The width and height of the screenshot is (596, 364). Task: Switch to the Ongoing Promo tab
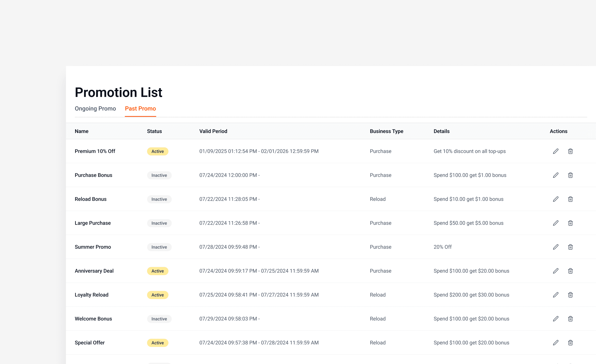pos(95,109)
